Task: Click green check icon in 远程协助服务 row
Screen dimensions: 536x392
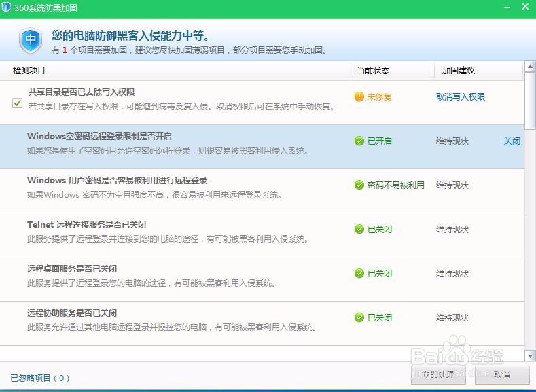Action: coord(359,317)
